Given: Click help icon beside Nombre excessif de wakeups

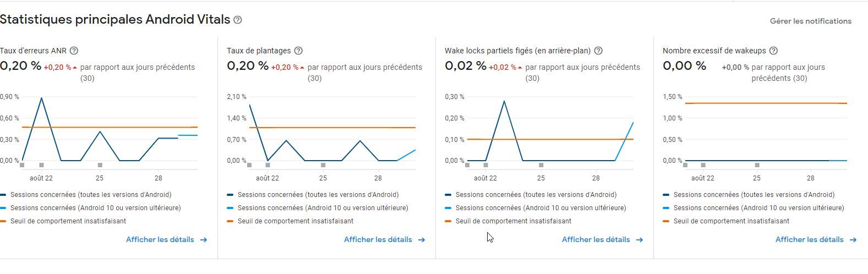Looking at the screenshot, I should click(773, 51).
